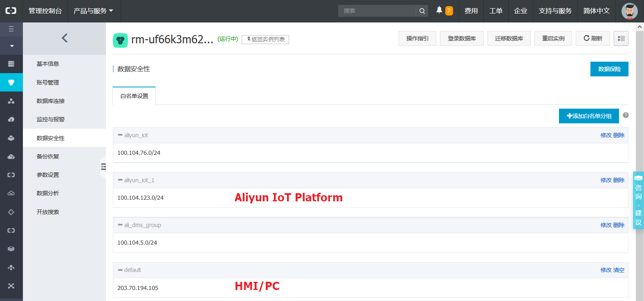The width and height of the screenshot is (644, 301).
Task: Click 操作指引 button
Action: tap(417, 38)
